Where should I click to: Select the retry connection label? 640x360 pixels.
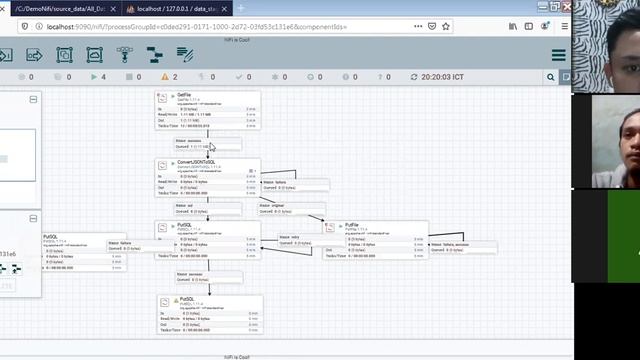(x=311, y=240)
